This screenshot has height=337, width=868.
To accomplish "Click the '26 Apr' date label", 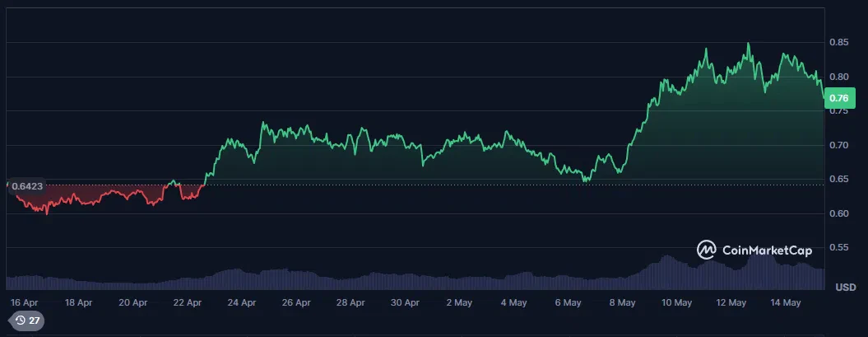I will click(x=295, y=302).
